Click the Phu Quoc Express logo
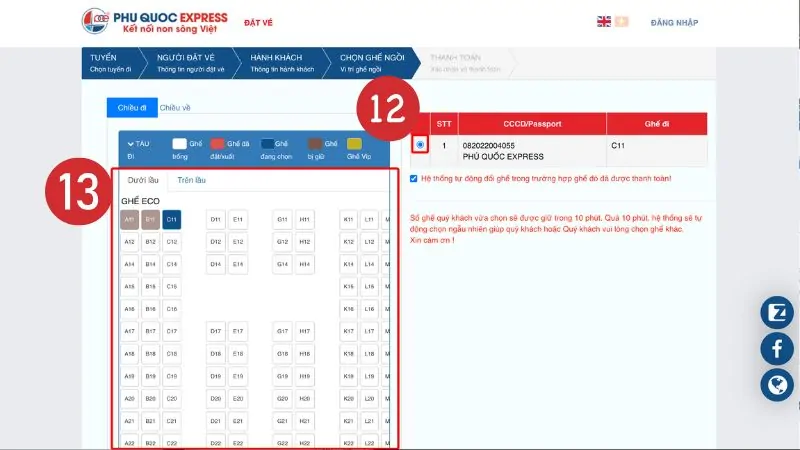 point(155,22)
